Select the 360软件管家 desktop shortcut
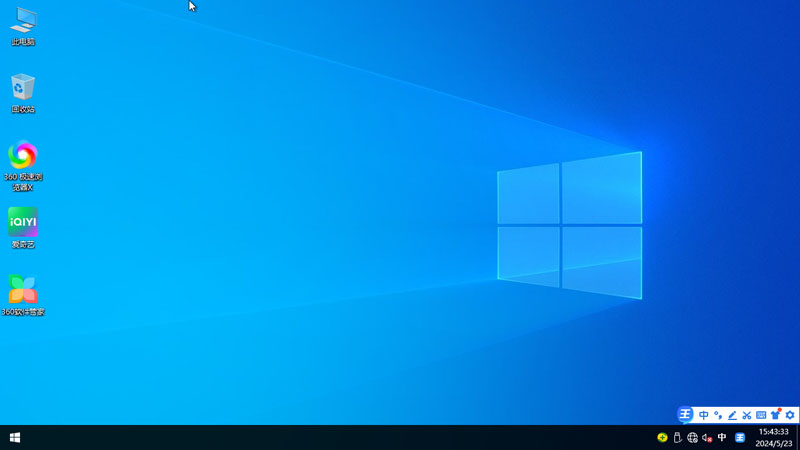This screenshot has height=450, width=800. pos(23,295)
